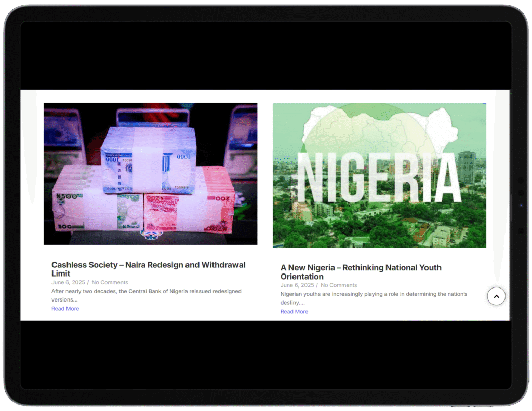
Task: Click the 1000 naira bundle in image
Action: click(149, 160)
